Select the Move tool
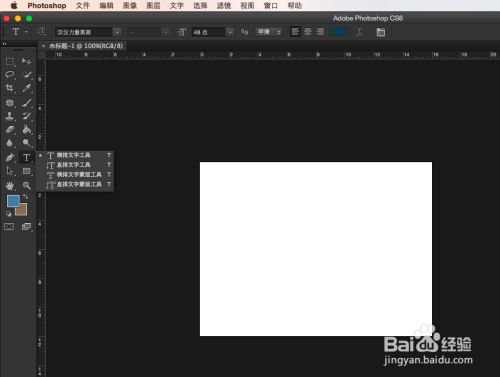The image size is (500, 377). [26, 61]
